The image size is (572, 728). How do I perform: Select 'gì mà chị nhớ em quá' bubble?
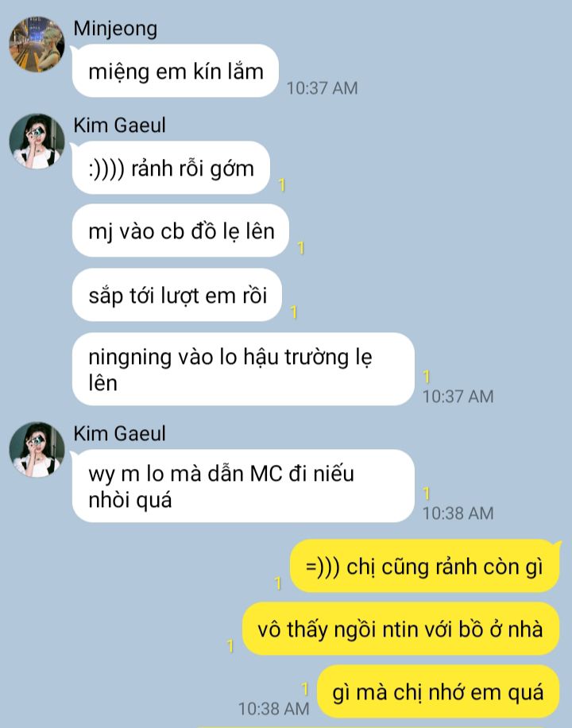click(x=439, y=691)
